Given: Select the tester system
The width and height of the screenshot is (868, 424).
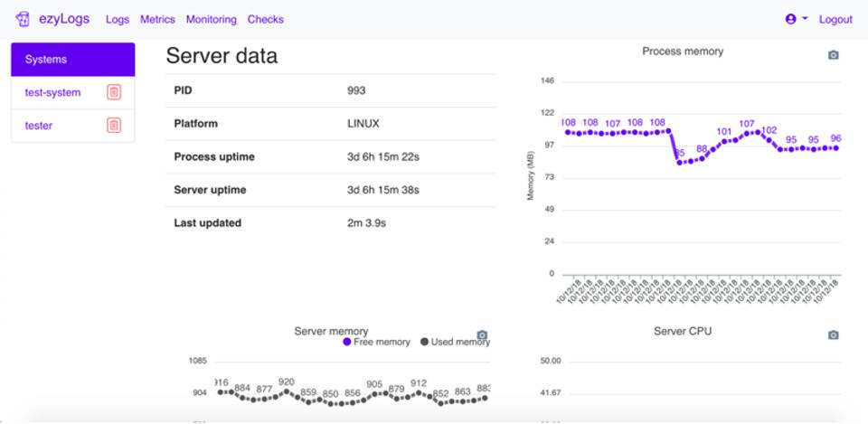Looking at the screenshot, I should point(39,126).
